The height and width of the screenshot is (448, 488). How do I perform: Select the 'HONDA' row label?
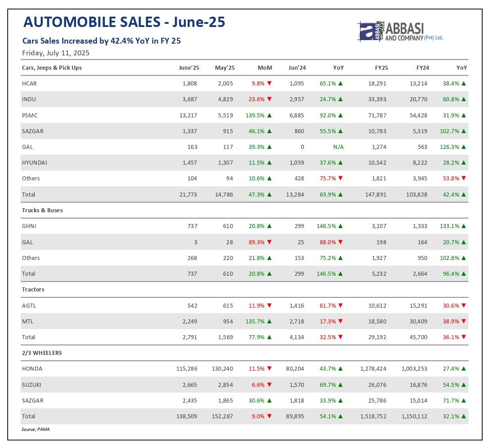coord(32,369)
